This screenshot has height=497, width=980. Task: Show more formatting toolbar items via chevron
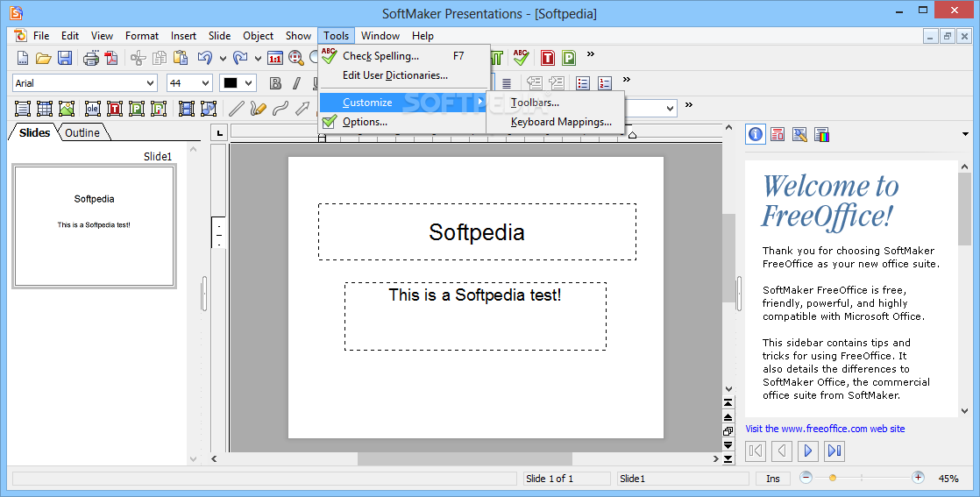[626, 80]
